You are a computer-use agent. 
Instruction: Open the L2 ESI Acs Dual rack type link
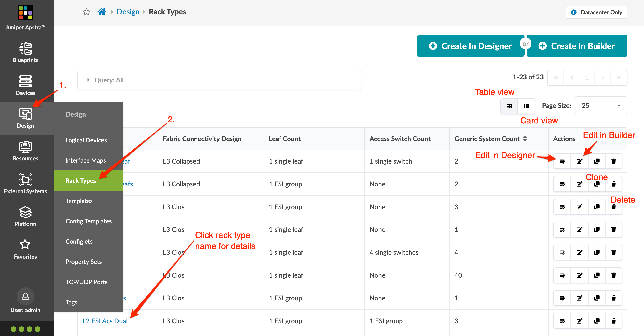pos(105,321)
